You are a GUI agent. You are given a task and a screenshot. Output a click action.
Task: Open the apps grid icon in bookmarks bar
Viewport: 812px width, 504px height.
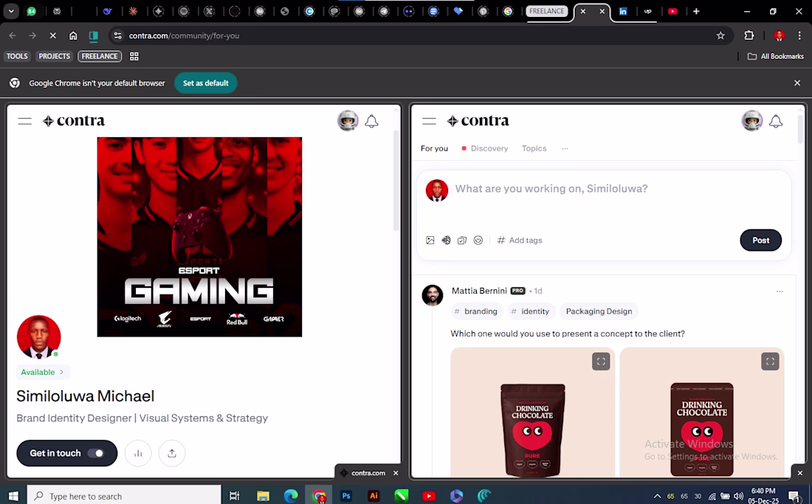click(134, 56)
